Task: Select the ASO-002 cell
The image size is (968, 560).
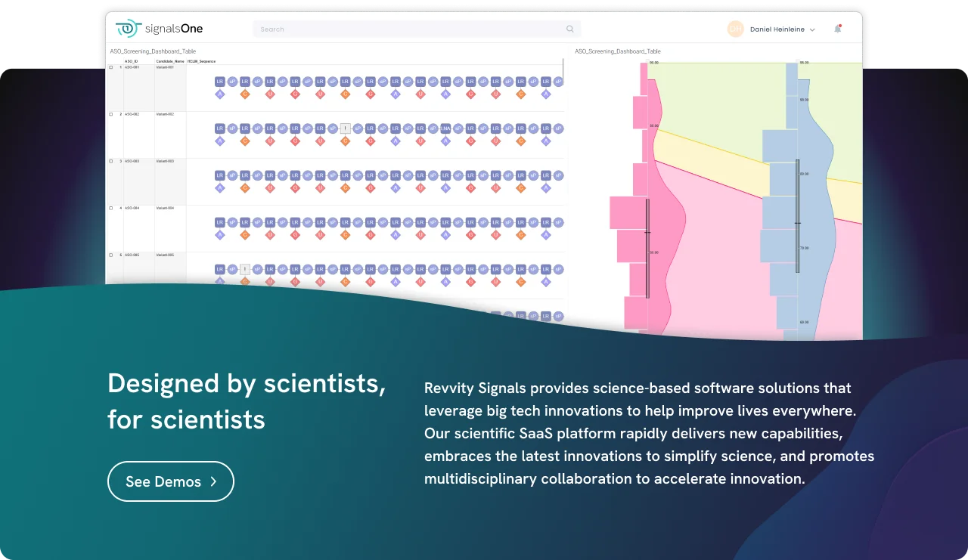Action: tap(132, 114)
